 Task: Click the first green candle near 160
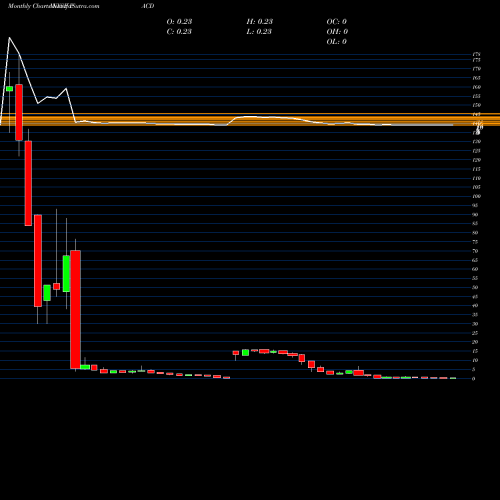pos(9,89)
